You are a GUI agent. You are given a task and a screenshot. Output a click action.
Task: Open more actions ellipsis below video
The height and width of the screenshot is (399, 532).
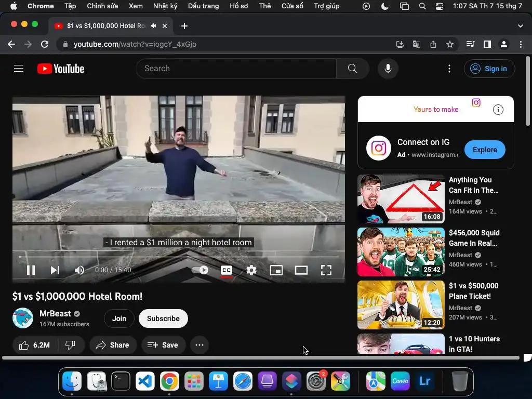pyautogui.click(x=199, y=345)
